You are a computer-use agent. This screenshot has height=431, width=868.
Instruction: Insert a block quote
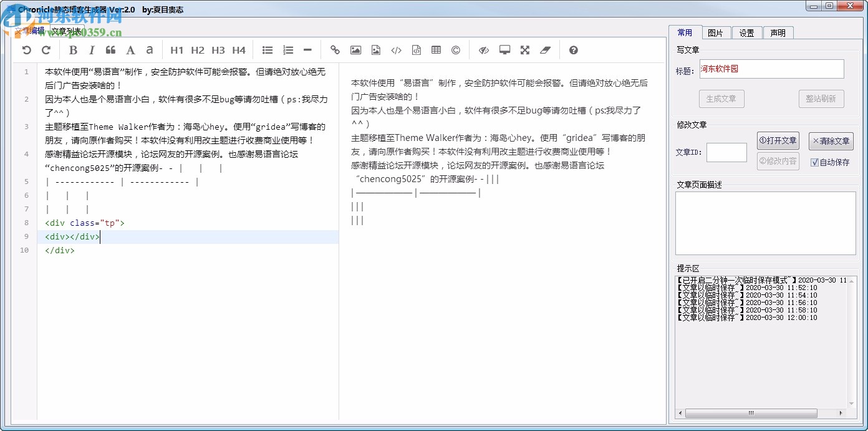[x=110, y=50]
